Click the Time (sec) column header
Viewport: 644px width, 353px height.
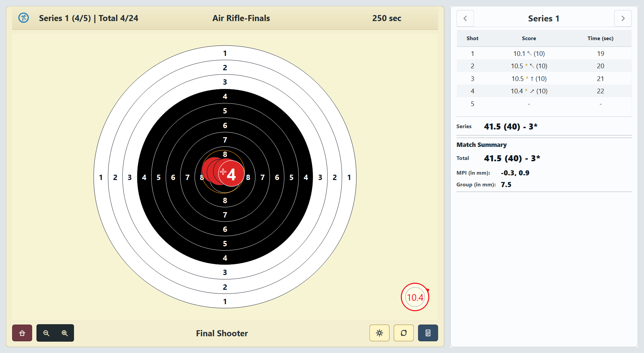[600, 38]
